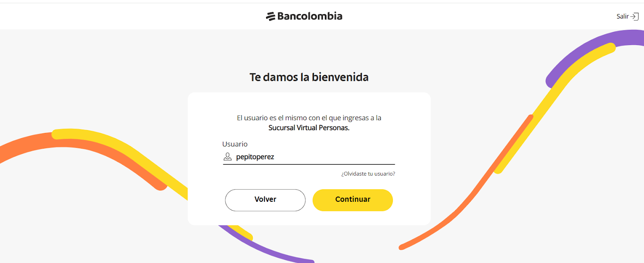Click the user silhouette icon in Usuario field

point(227,157)
